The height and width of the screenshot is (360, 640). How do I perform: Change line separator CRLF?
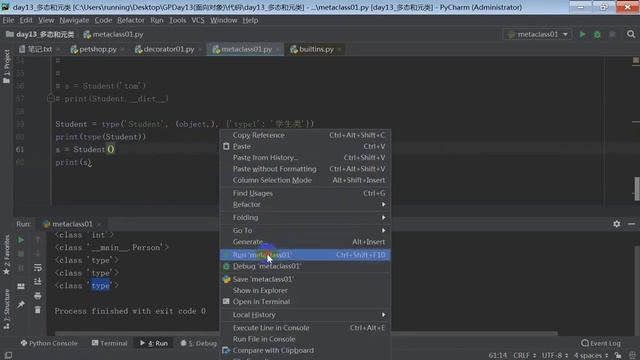point(524,356)
